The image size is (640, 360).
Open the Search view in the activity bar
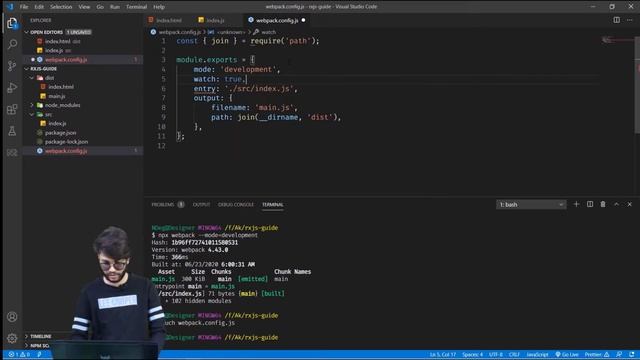(12, 44)
